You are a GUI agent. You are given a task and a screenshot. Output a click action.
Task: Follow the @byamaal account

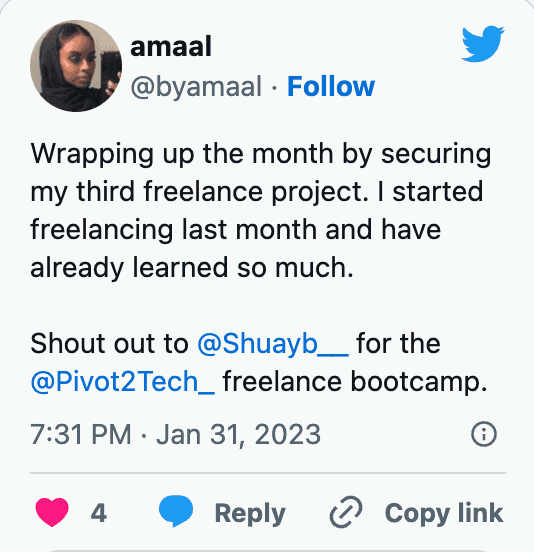331,86
